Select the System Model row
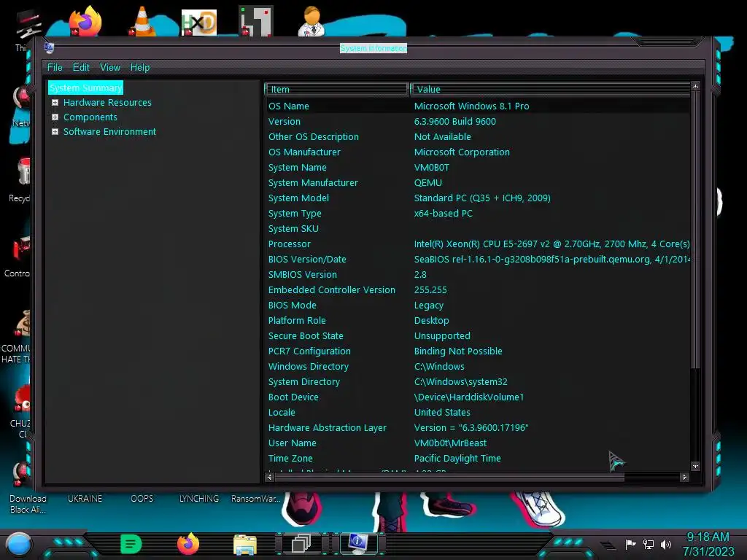747x560 pixels. pos(477,198)
